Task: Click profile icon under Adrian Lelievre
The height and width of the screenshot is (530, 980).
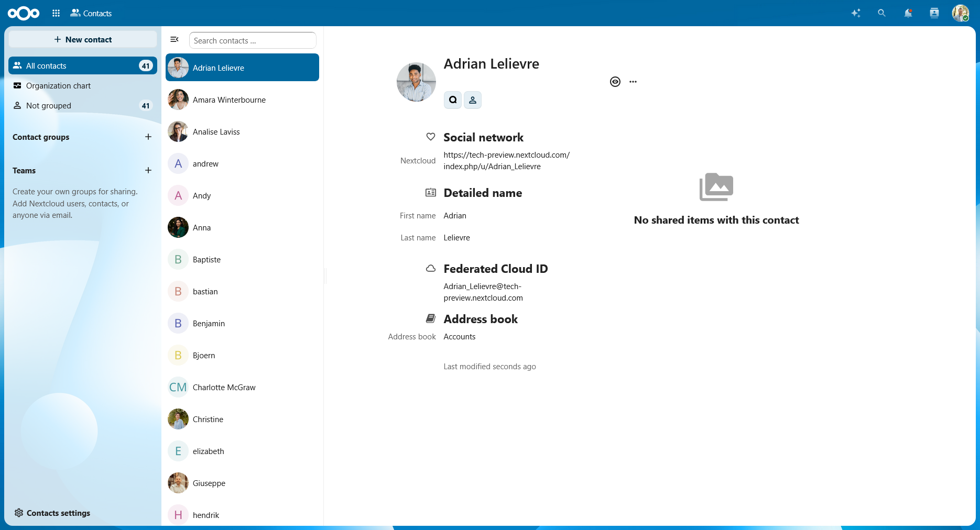Action: point(473,100)
